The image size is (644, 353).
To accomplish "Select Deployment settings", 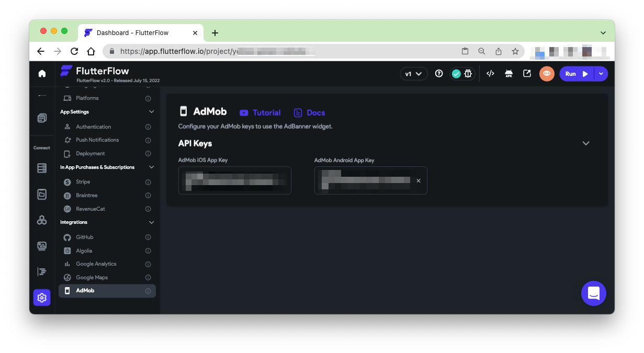I will coord(107,154).
